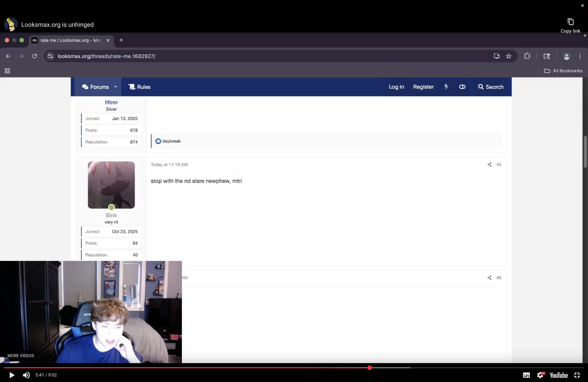Click the Log in link
Screen dimensions: 588x382
396,87
